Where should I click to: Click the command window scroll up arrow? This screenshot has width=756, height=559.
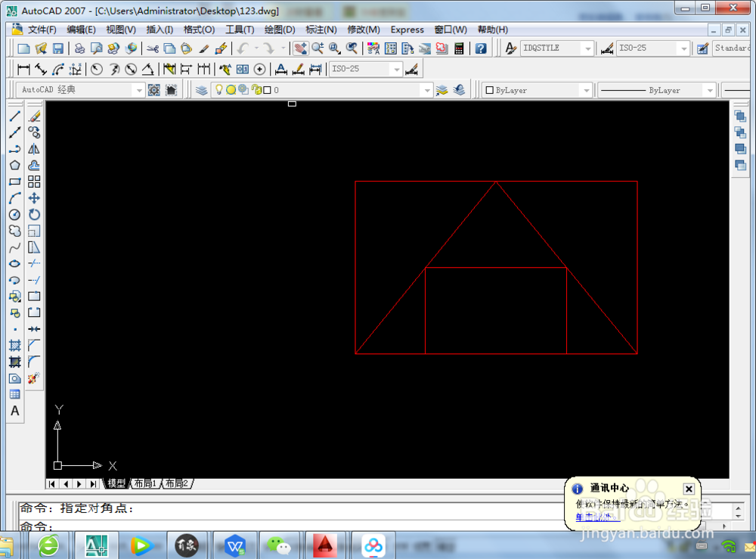(738, 508)
